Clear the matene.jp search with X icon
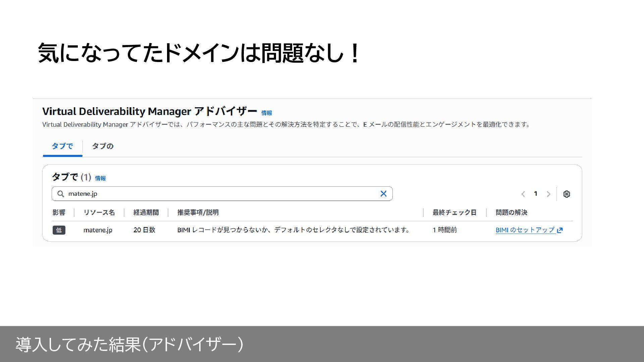 pyautogui.click(x=383, y=194)
